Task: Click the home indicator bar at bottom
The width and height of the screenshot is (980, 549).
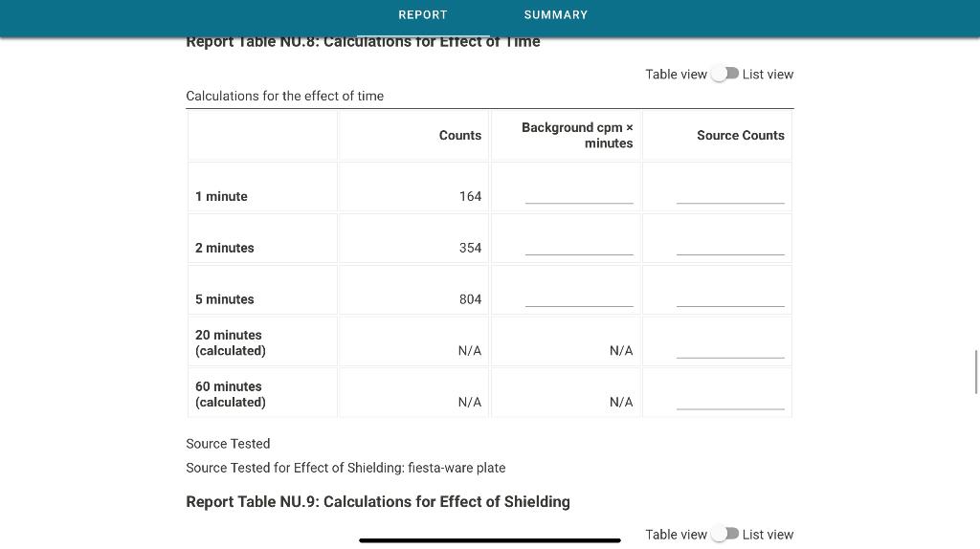Action: [x=490, y=540]
